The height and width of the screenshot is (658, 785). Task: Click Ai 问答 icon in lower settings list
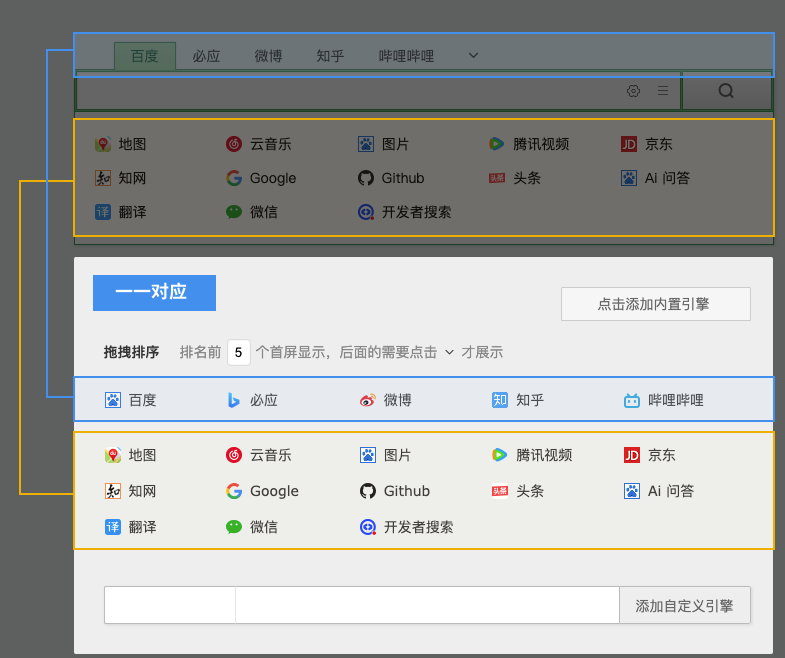click(632, 491)
